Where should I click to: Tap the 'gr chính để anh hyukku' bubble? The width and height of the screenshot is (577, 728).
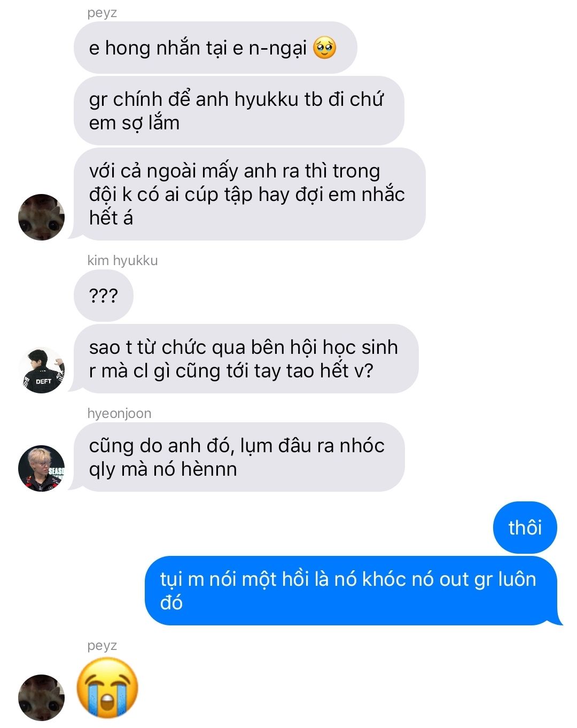tap(239, 111)
